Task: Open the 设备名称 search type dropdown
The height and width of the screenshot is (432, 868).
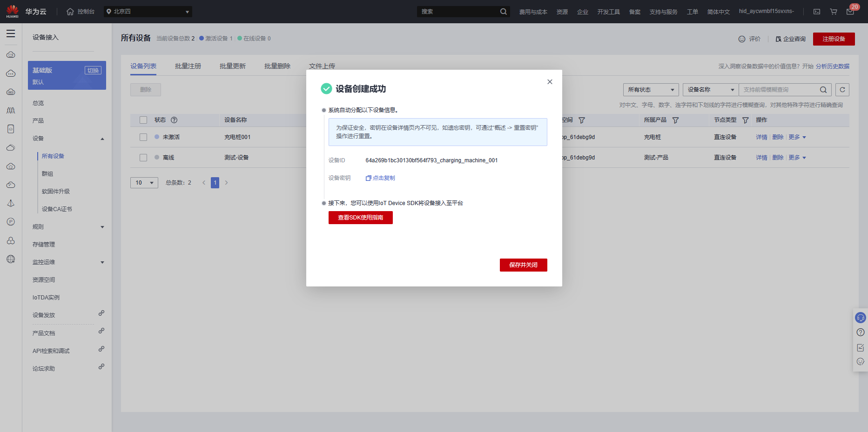Action: tap(711, 90)
